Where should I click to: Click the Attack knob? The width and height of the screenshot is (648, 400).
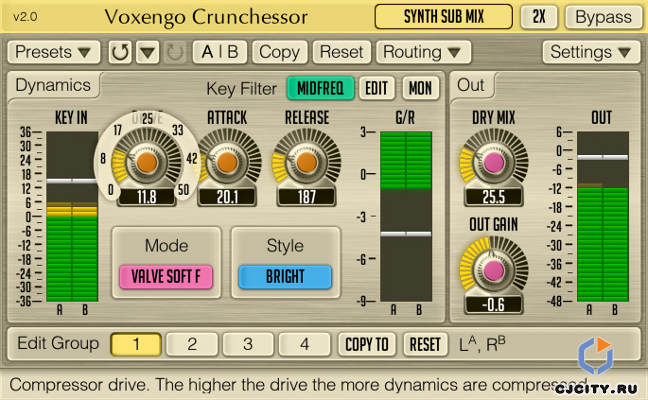pos(228,161)
